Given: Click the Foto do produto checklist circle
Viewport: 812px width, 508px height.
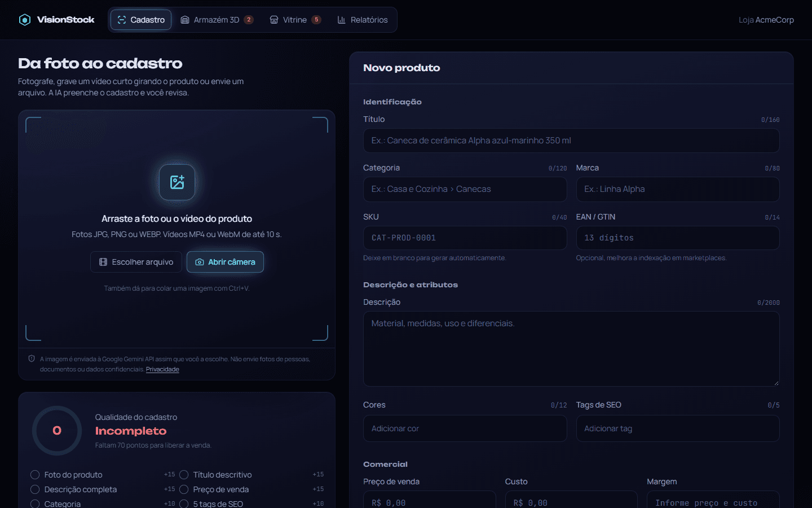Looking at the screenshot, I should pos(35,475).
